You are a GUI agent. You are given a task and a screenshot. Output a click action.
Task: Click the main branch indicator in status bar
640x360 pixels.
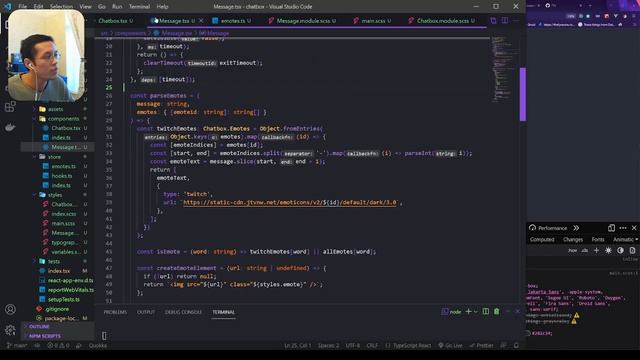[17, 345]
